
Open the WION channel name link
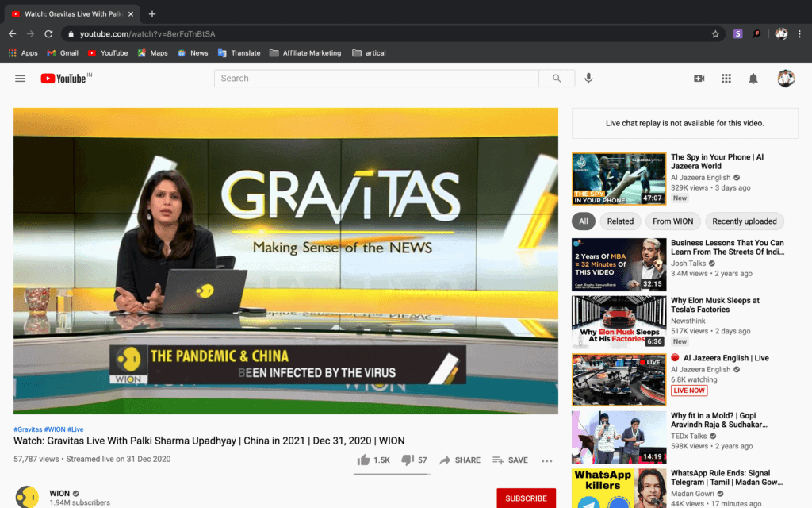pos(59,494)
